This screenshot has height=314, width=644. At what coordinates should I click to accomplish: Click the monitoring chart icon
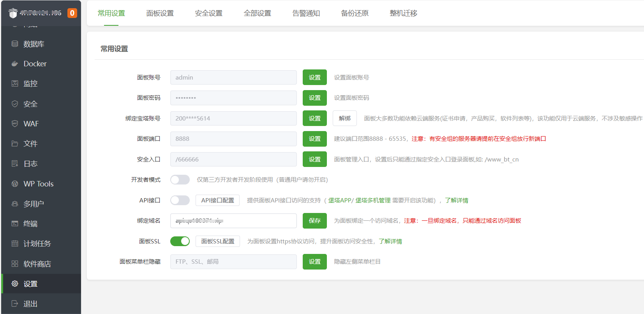pos(15,83)
